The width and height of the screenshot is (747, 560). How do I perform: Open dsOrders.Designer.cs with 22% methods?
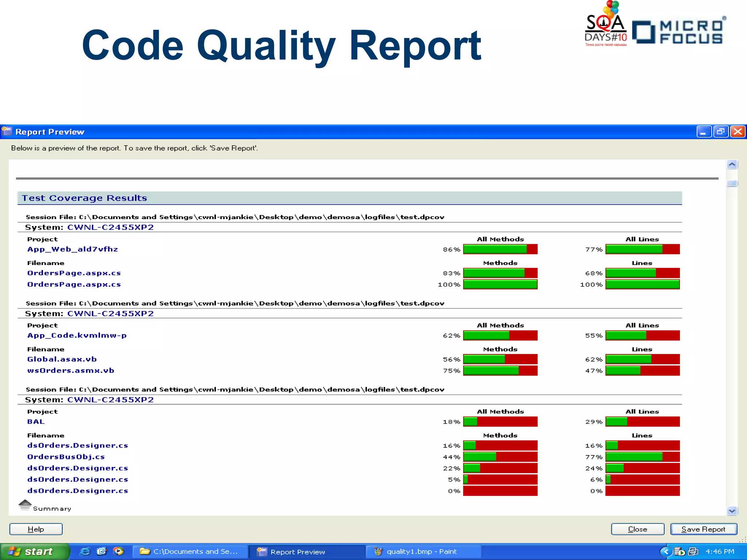(78, 468)
